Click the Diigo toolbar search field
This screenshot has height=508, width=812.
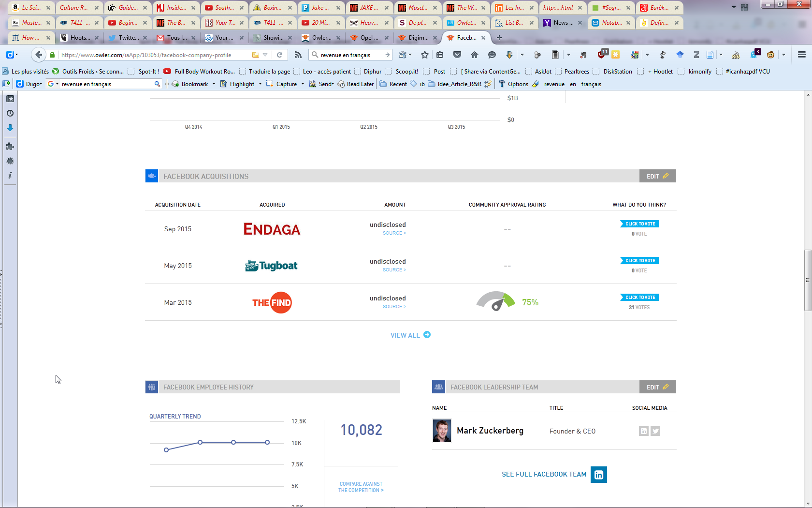(106, 84)
